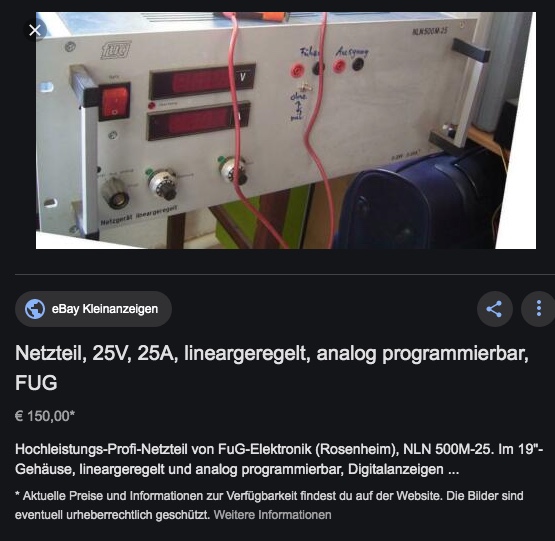Viewport: 555px width, 541px height.
Task: Click the NLN 500M-25 model label in photo
Action: 430,31
